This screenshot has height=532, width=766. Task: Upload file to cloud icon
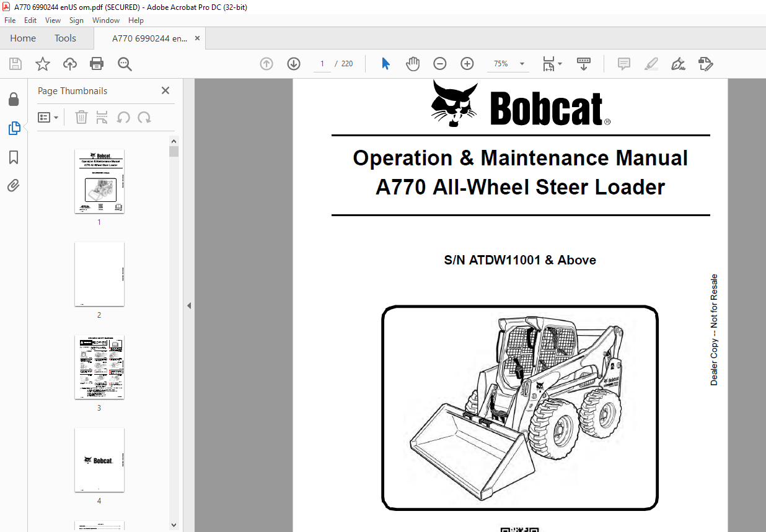tap(70, 64)
